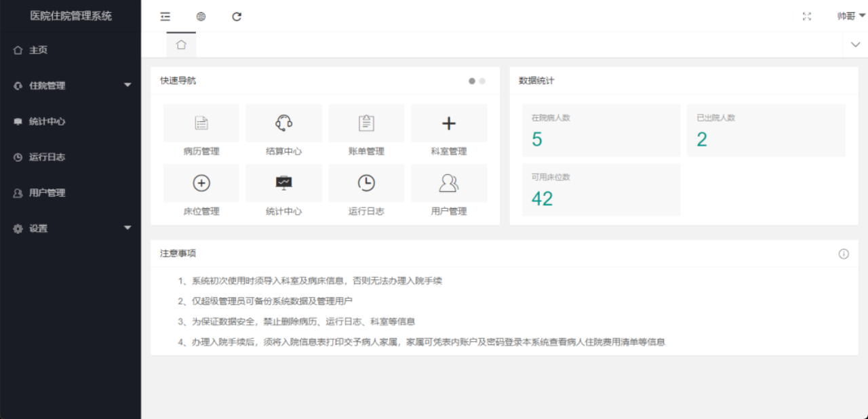Viewport: 868px width, 419px height.
Task: Click the icon beside 住院管理 in sidebar
Action: 18,86
